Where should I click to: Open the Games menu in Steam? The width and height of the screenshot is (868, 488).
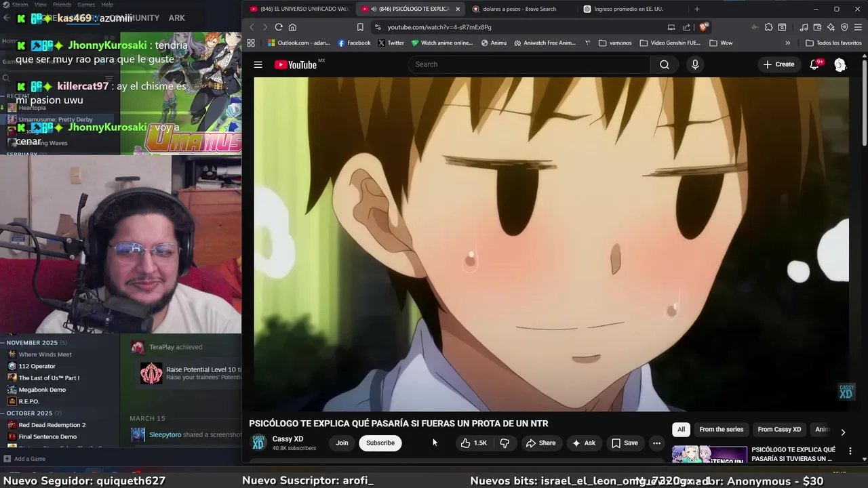tap(86, 5)
